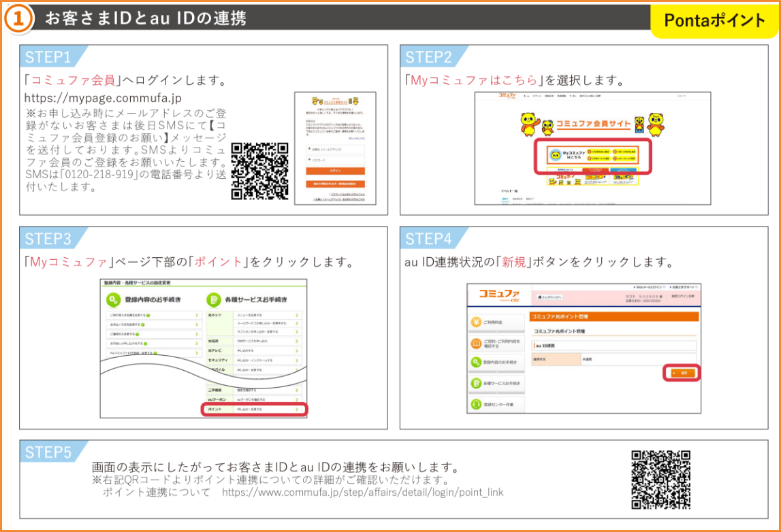
Task: Click the モバイル service row
Action: click(255, 370)
